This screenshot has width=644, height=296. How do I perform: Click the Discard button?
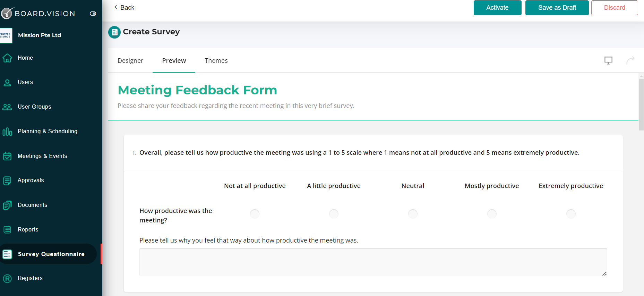[615, 8]
